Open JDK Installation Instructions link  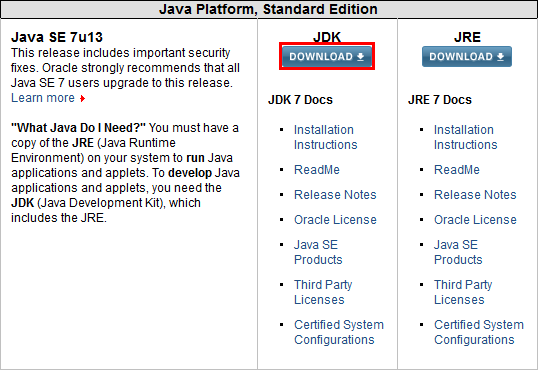(325, 137)
